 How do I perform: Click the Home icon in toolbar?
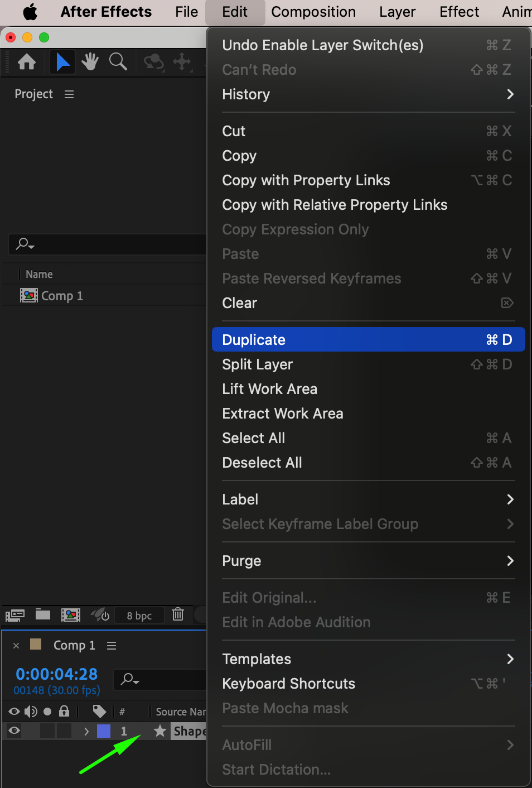[27, 62]
